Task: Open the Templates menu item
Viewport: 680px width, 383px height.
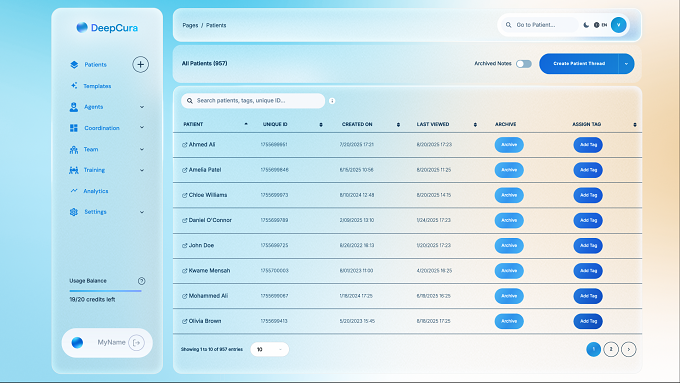Action: 97,86
